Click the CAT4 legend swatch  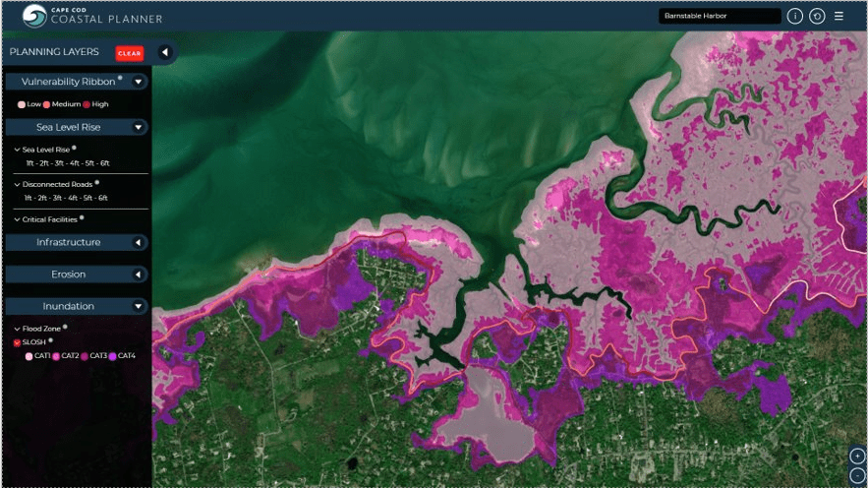click(x=112, y=356)
